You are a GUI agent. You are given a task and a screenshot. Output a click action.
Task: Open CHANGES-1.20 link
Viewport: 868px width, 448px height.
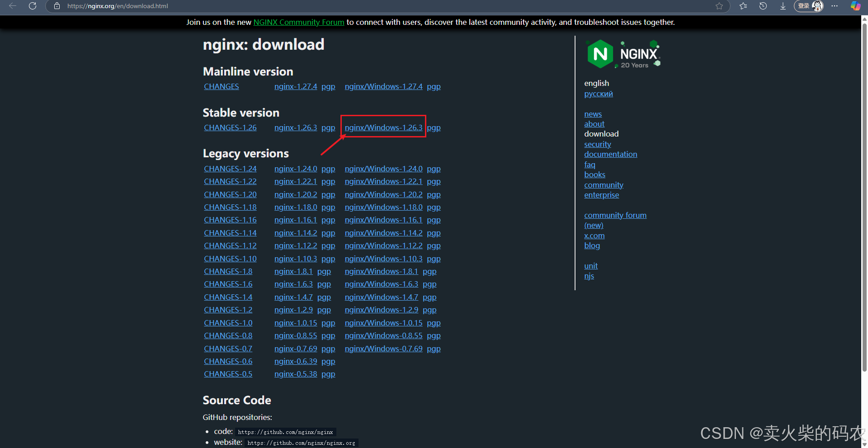[x=230, y=194]
